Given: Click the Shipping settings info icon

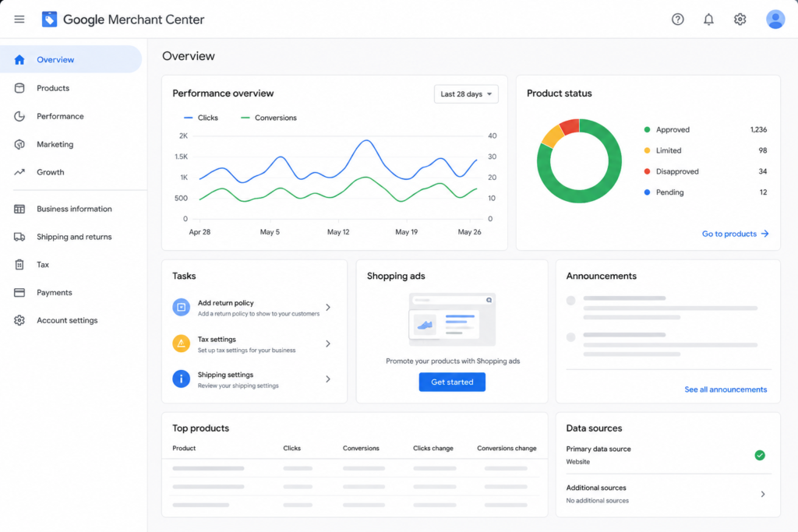Looking at the screenshot, I should coord(181,379).
